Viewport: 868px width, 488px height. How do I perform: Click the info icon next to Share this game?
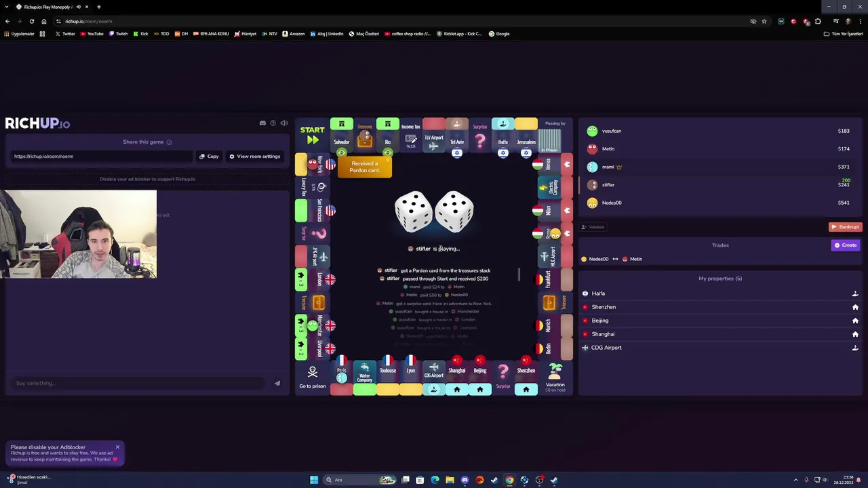tap(169, 142)
